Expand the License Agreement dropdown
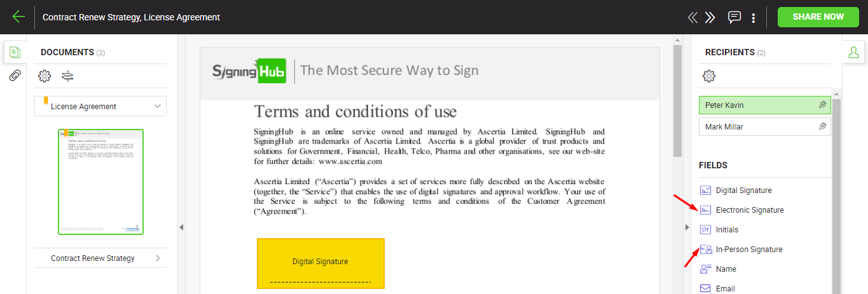This screenshot has width=868, height=294. (157, 106)
